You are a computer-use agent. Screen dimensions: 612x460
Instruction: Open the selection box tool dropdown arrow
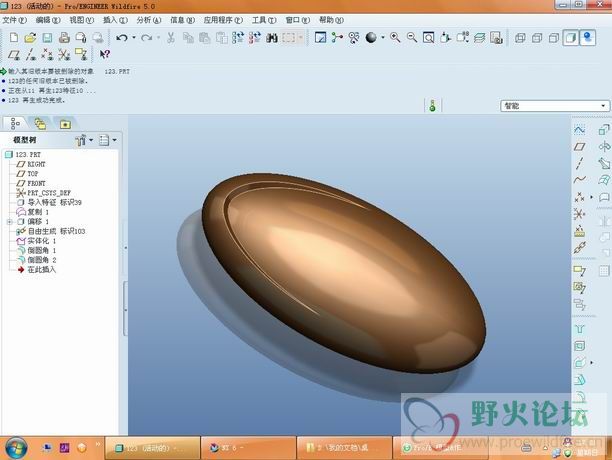301,37
